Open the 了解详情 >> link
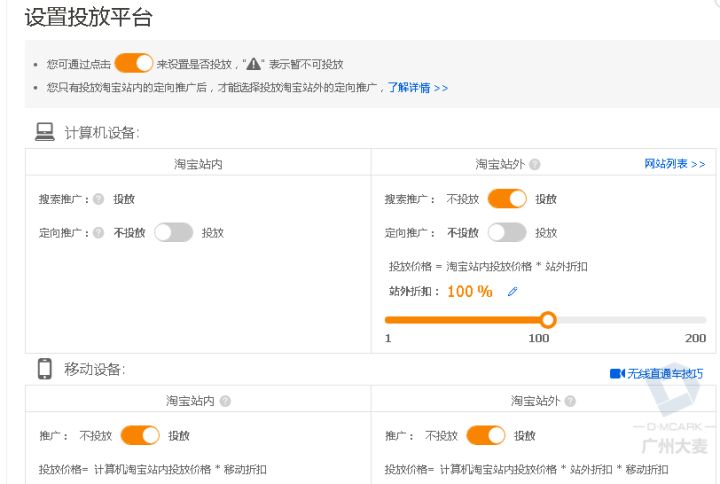The width and height of the screenshot is (720, 484). [x=418, y=88]
